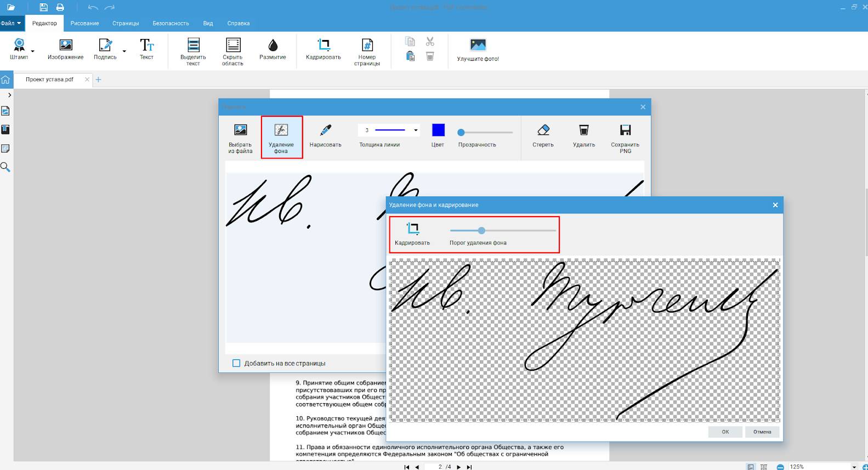This screenshot has width=868, height=470.
Task: Undo the last action
Action: (93, 8)
